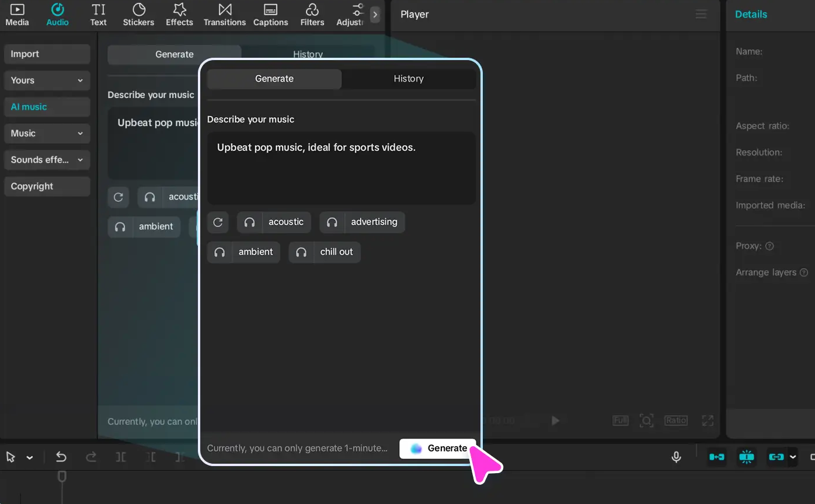Click the Undo icon
Viewport: 815px width, 504px height.
click(61, 457)
